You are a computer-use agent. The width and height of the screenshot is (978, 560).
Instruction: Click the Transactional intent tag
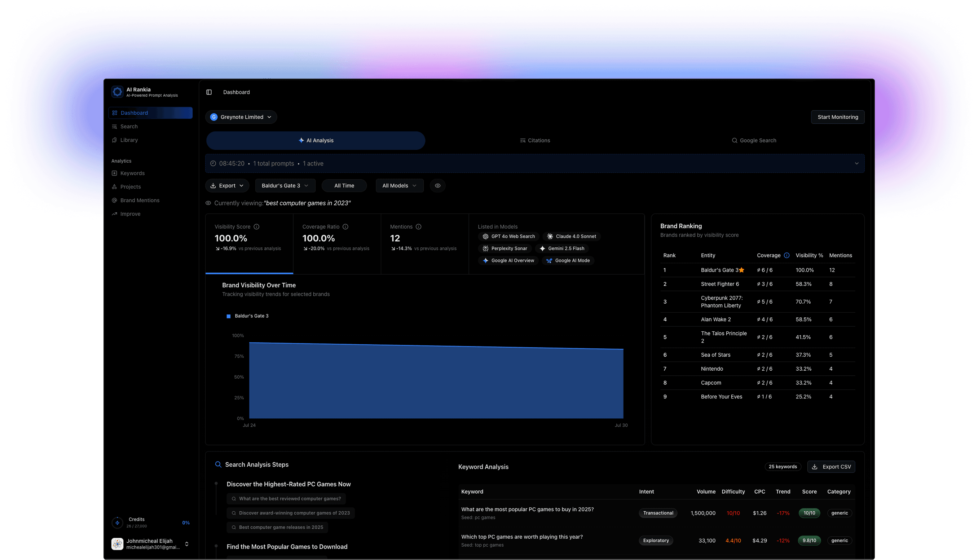pyautogui.click(x=658, y=513)
